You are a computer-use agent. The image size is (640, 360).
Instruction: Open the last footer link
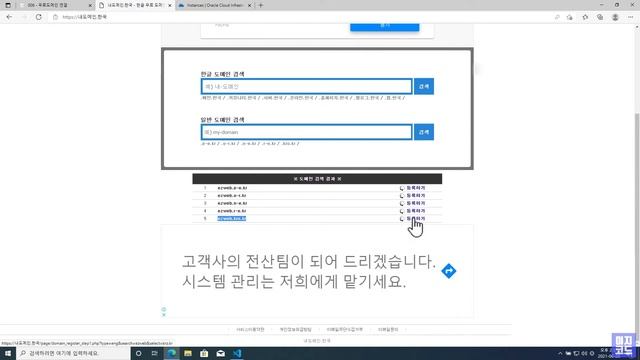click(x=388, y=329)
